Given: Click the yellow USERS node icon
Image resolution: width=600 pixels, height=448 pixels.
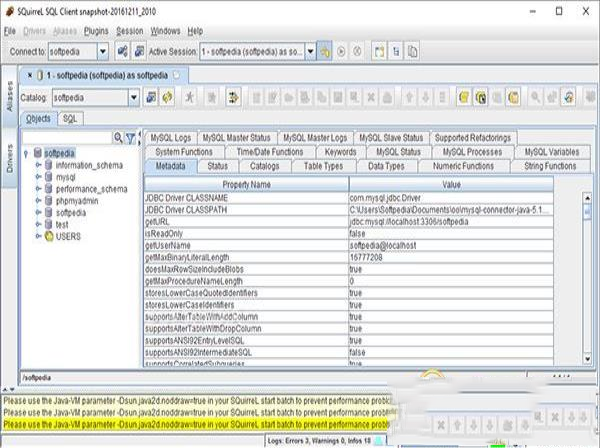Looking at the screenshot, I should tap(49, 236).
